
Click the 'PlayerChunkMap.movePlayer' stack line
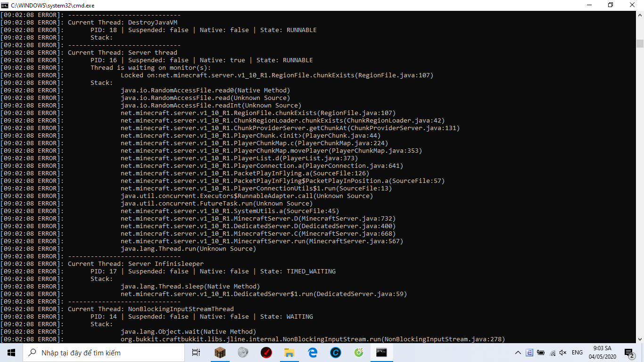point(272,150)
